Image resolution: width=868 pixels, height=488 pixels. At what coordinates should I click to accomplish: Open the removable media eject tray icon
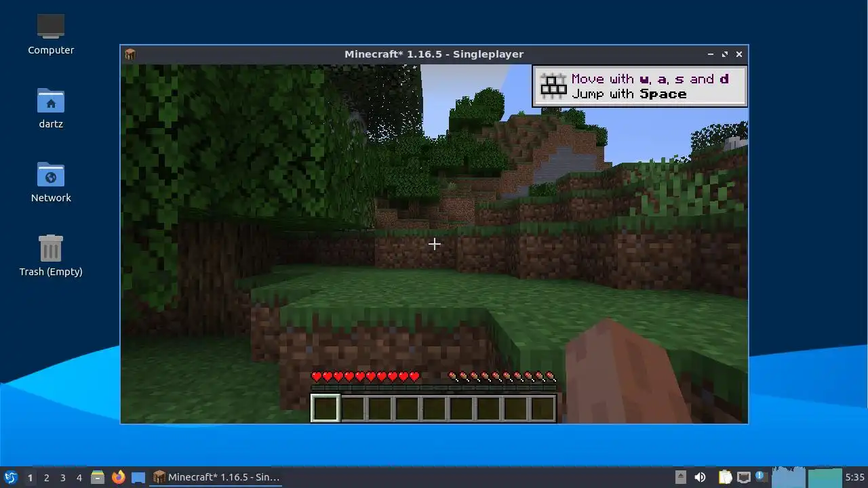click(681, 477)
